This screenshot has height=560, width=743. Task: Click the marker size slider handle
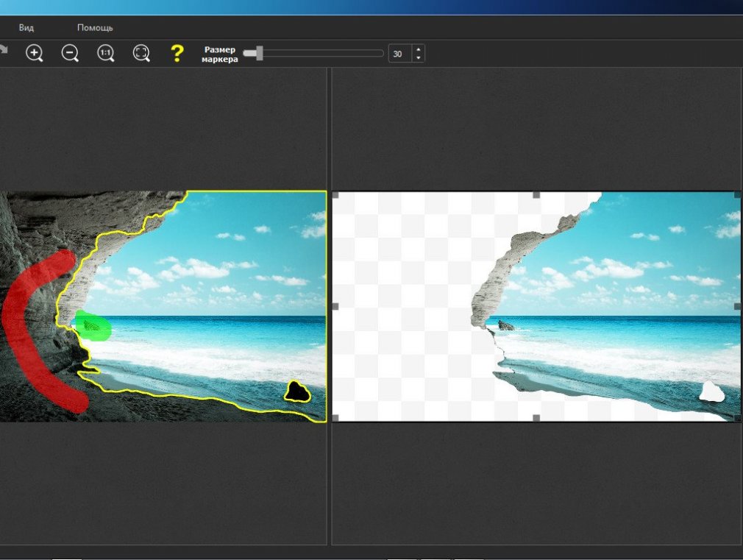point(259,53)
